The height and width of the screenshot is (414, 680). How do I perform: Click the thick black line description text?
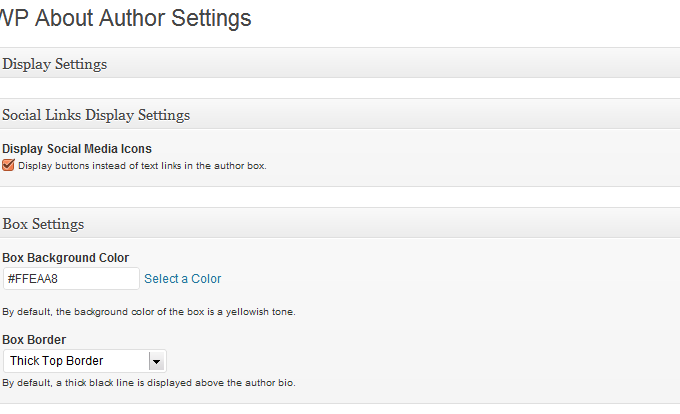[148, 382]
